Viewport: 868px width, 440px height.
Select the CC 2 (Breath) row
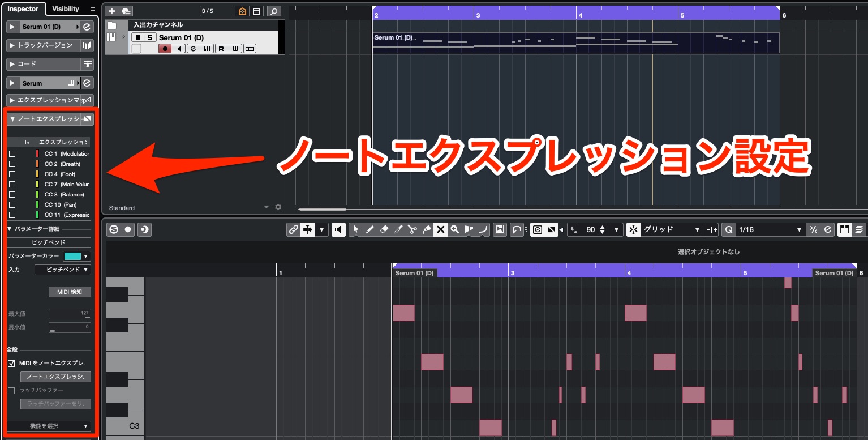(49, 164)
